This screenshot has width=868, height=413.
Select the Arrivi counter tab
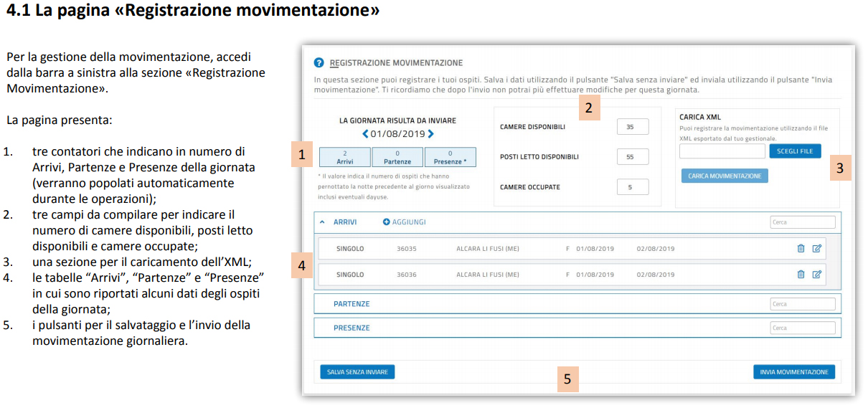click(x=345, y=158)
